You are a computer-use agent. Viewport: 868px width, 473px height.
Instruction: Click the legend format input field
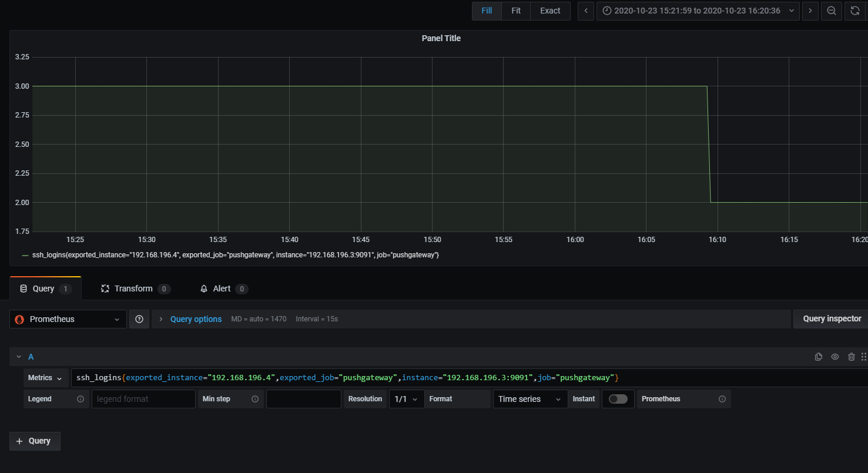click(143, 399)
